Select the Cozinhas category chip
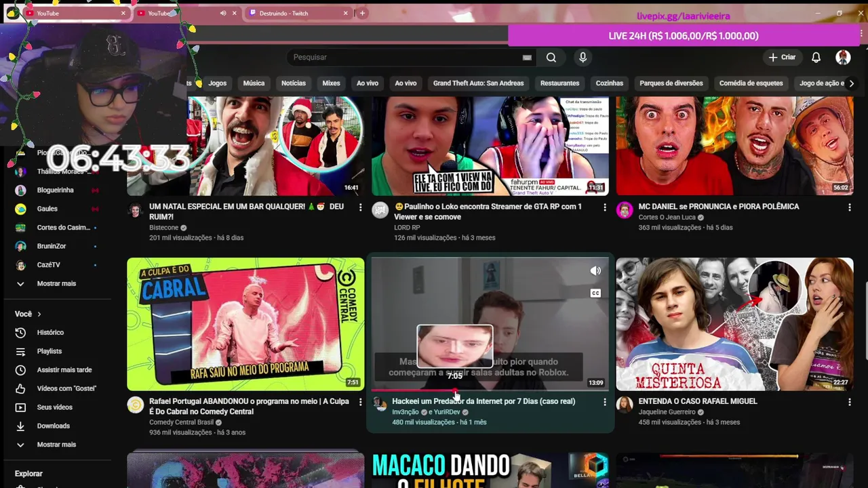 point(609,83)
